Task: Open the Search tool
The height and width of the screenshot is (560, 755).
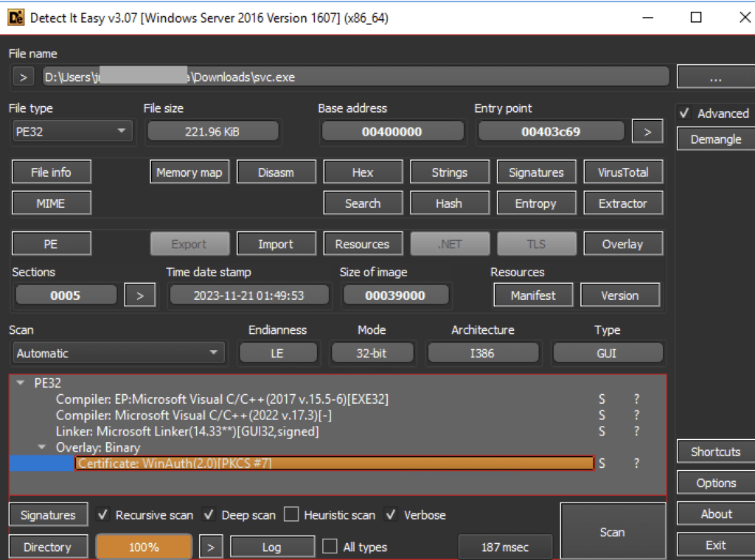Action: coord(363,203)
